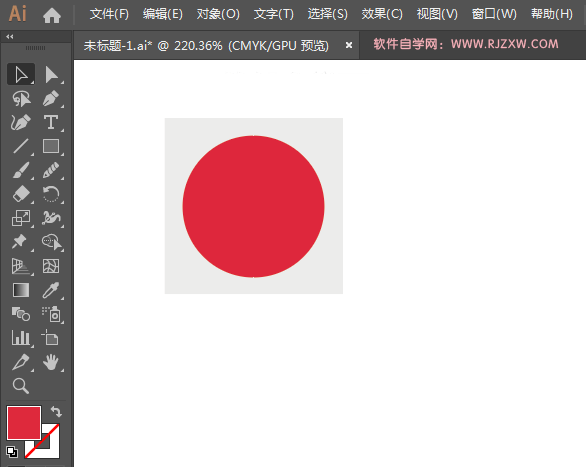Choose the Artboard tool
Screen dimensions: 586x467
point(51,338)
